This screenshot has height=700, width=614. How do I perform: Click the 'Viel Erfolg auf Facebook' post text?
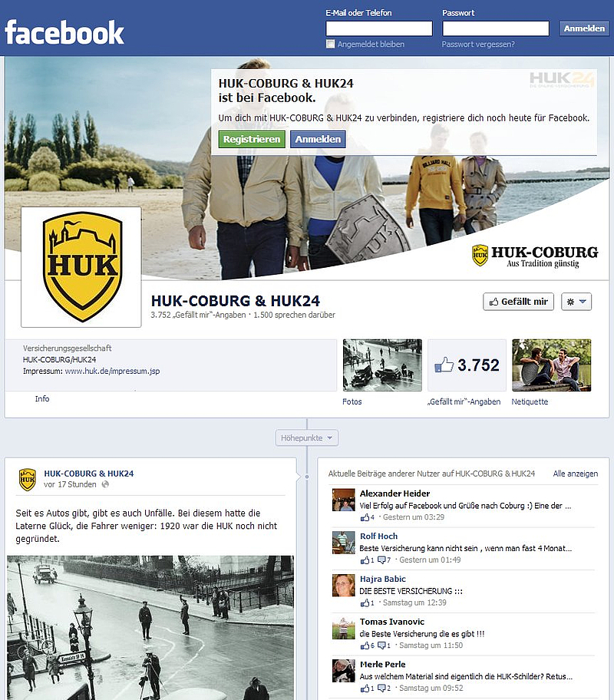(465, 506)
